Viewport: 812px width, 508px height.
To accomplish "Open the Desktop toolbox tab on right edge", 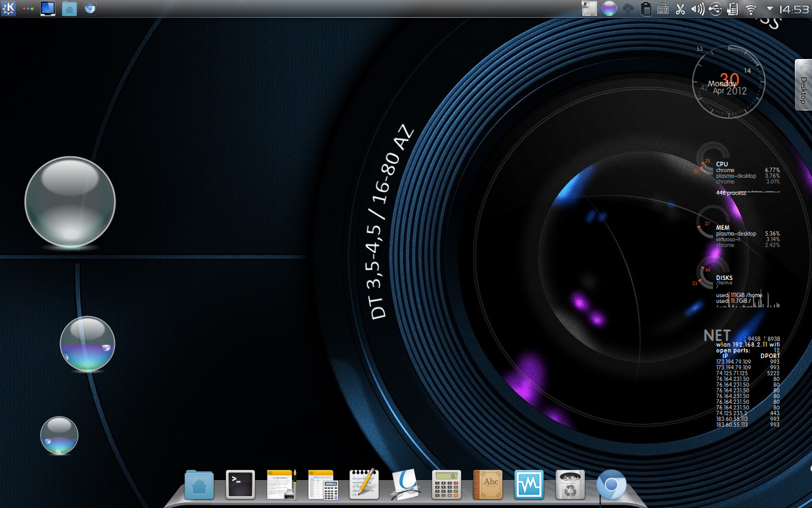I will click(x=803, y=85).
